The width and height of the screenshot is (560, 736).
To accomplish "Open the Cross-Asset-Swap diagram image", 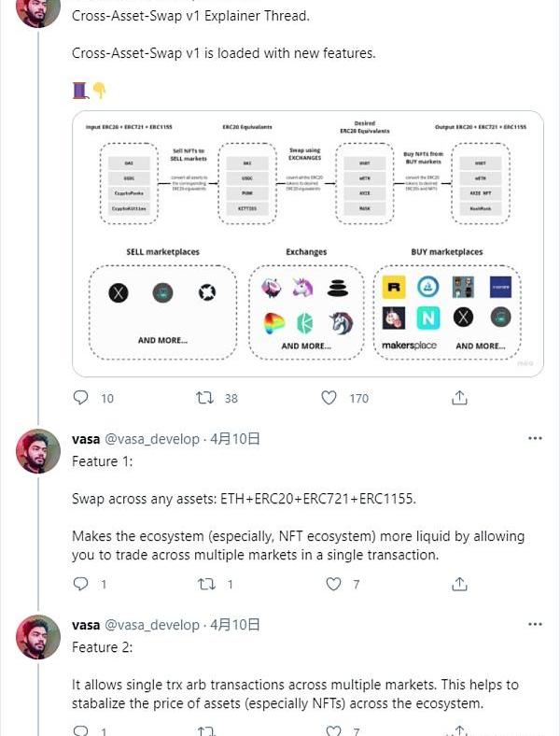I will (308, 244).
